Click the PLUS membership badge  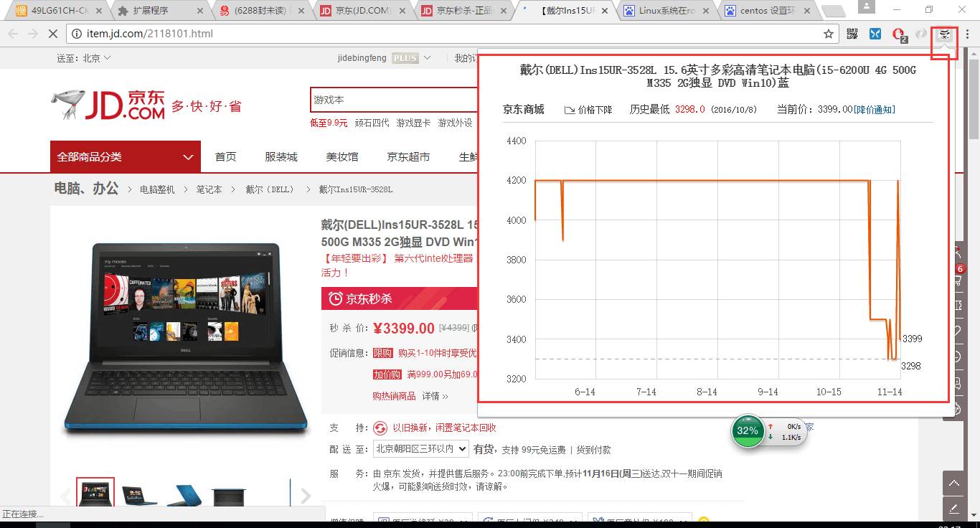coord(405,58)
